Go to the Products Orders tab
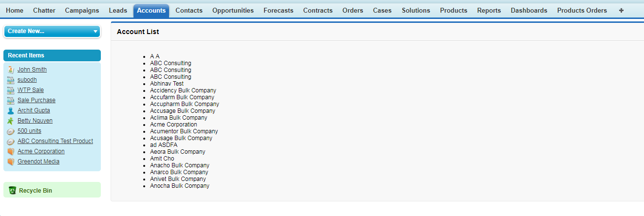The image size is (644, 216). coord(582,10)
